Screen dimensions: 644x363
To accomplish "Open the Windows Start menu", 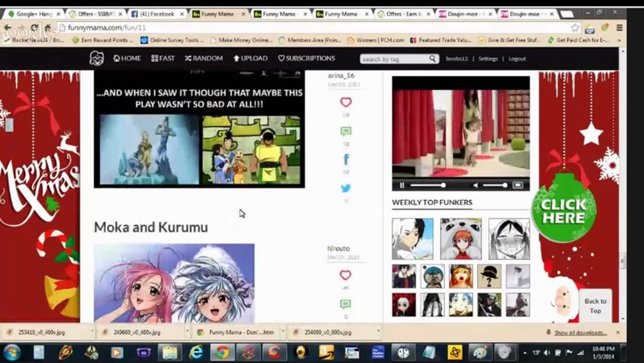I will point(12,352).
